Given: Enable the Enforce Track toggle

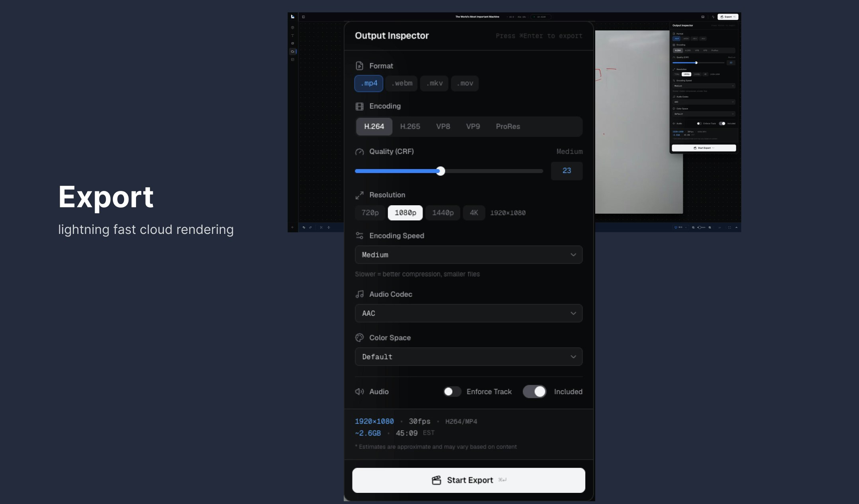Looking at the screenshot, I should 452,392.
